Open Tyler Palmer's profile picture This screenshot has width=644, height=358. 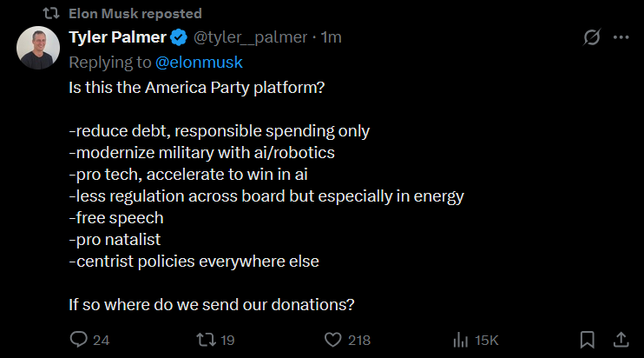pyautogui.click(x=38, y=48)
